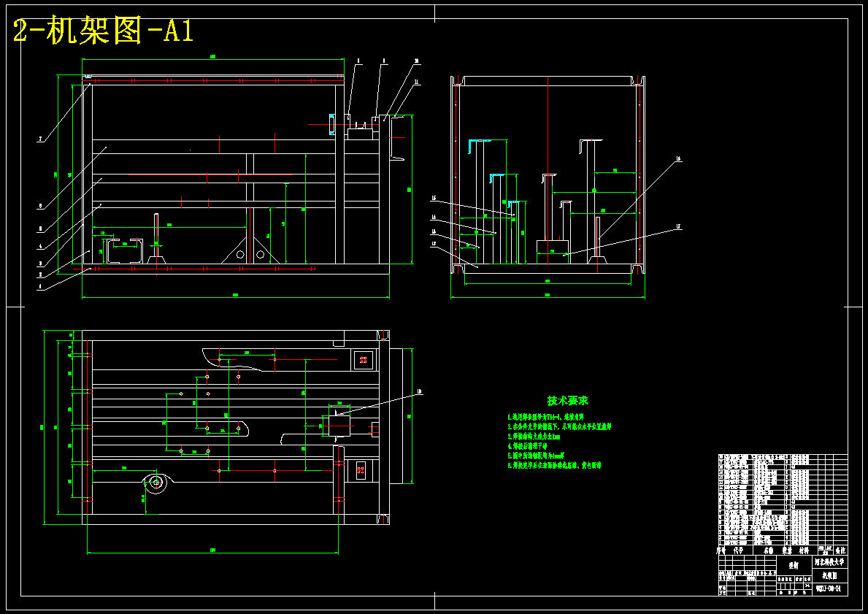
Task: Select the '备注' column header in parts list
Action: (x=840, y=551)
